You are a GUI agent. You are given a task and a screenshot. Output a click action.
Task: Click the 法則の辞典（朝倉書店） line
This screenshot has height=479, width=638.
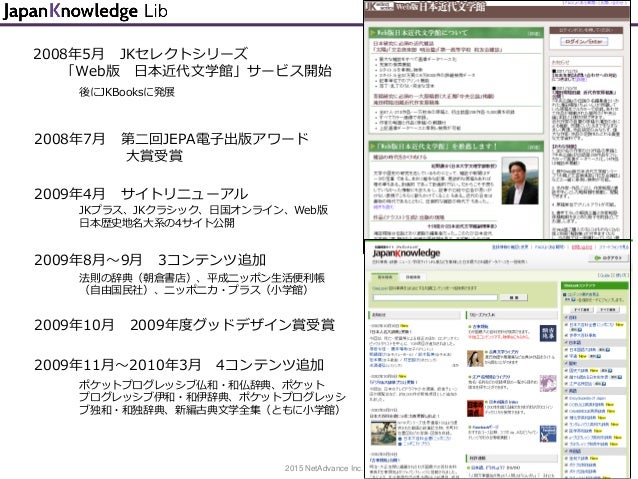(202, 278)
